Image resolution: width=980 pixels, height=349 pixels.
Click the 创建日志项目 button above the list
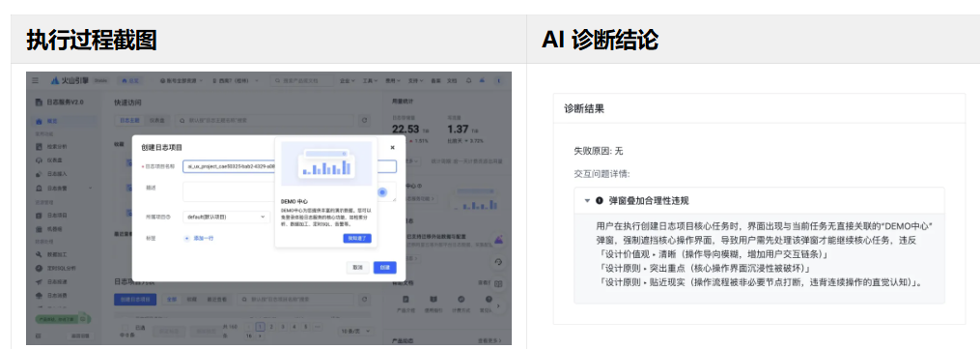(x=135, y=299)
